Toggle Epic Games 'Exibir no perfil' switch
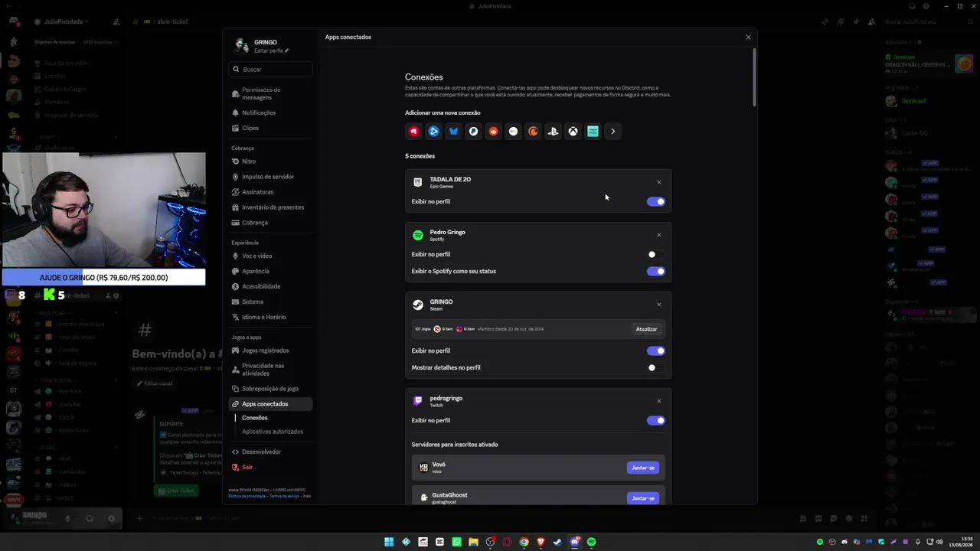Viewport: 980px width, 551px height. pos(656,202)
